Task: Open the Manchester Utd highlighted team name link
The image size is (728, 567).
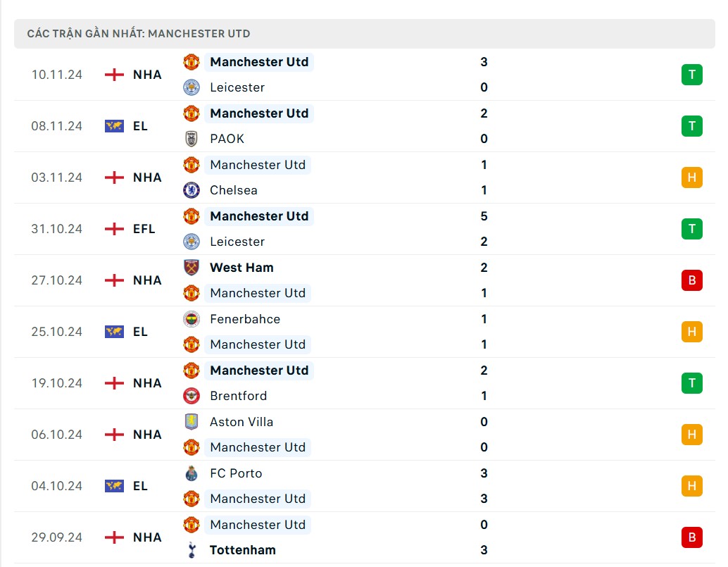Action: coord(259,62)
